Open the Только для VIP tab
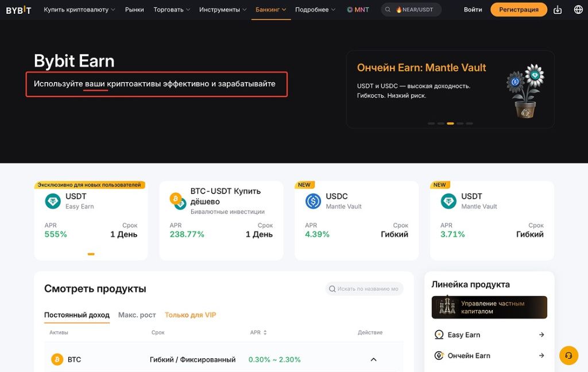Viewport: 588px width, 372px height. [x=190, y=315]
